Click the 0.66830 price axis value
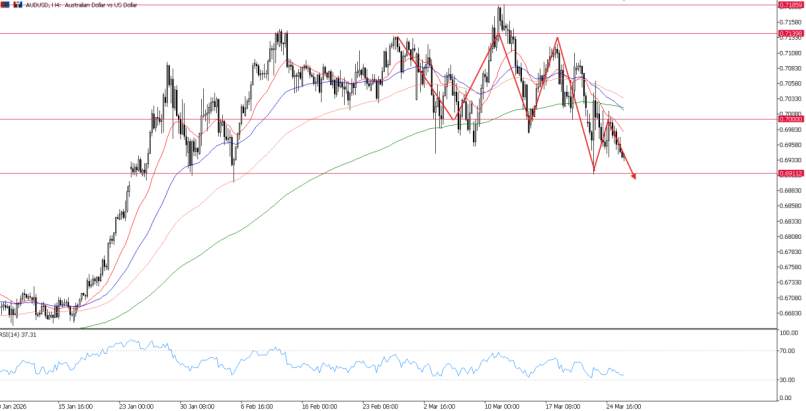This screenshot has height=411, width=806. coord(792,313)
